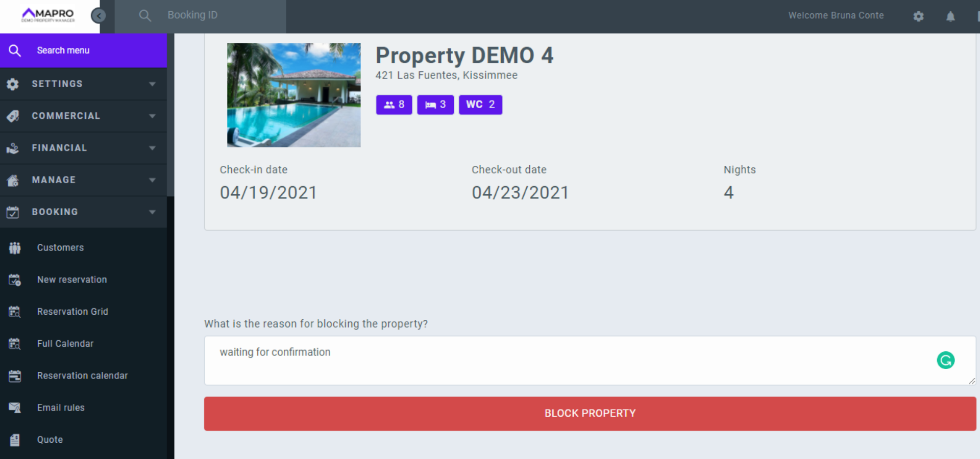The height and width of the screenshot is (459, 980).
Task: Open the Reservation Grid icon
Action: click(x=15, y=312)
